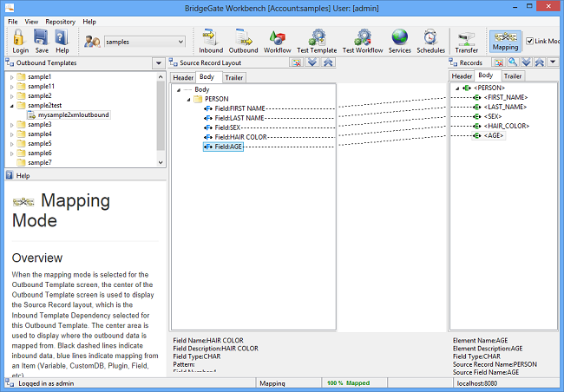Select the SEX element in Records

[x=488, y=116]
